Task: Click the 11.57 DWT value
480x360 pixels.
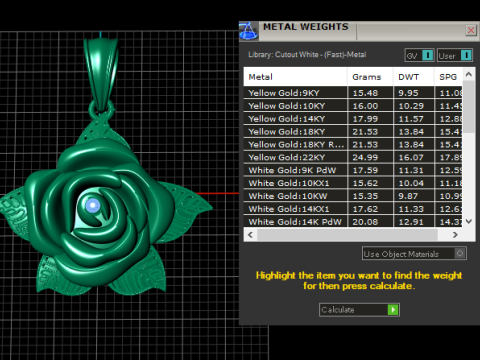Action: (411, 119)
